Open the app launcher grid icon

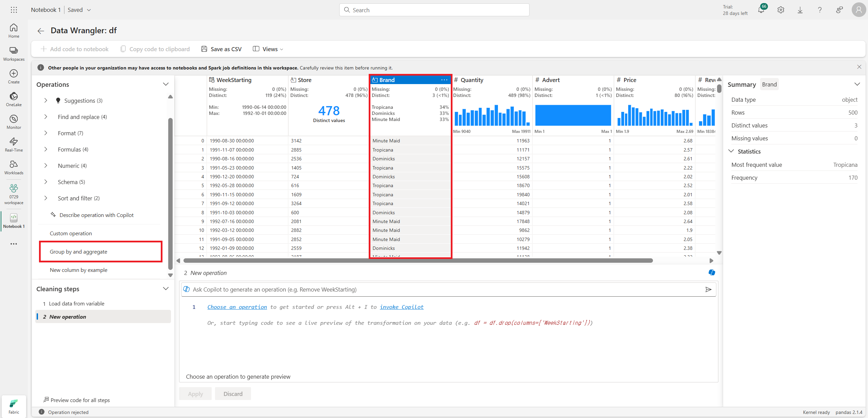click(14, 10)
